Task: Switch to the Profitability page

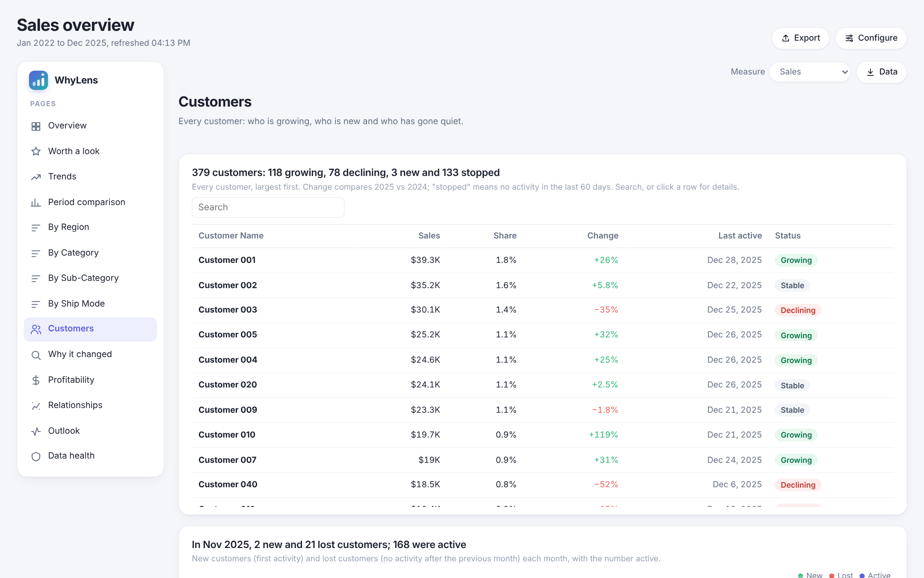Action: point(90,380)
